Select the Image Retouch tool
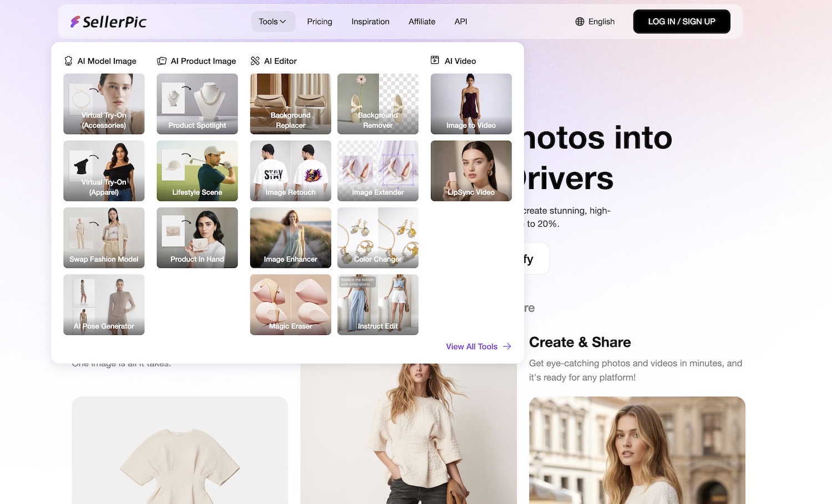The height and width of the screenshot is (504, 832). click(x=290, y=171)
